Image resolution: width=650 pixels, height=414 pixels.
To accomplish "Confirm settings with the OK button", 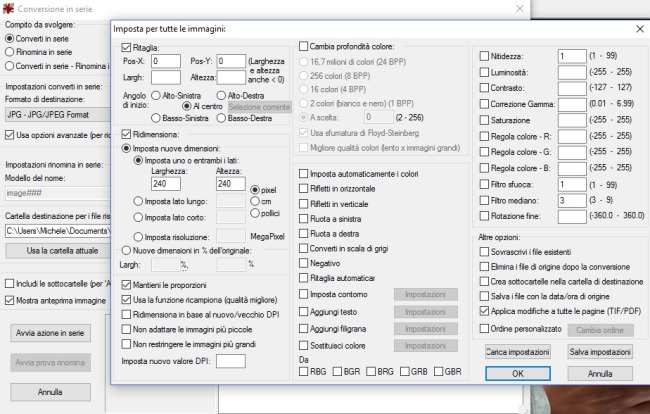I will (x=517, y=374).
